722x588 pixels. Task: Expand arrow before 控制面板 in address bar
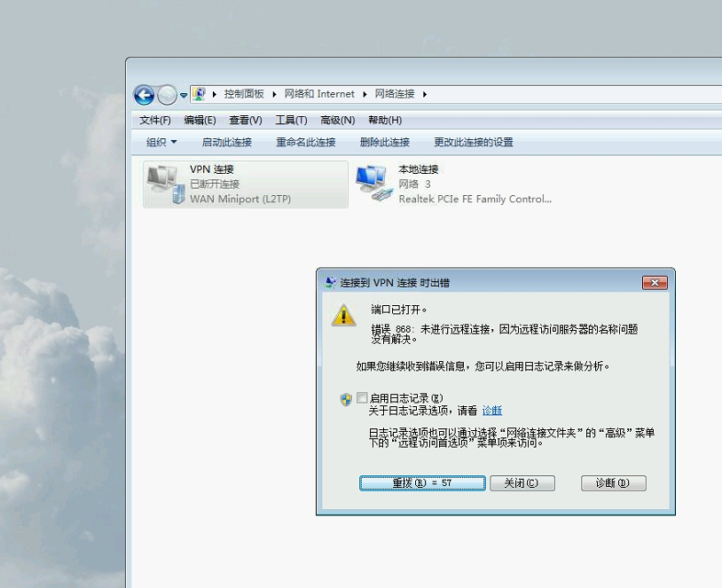point(214,94)
